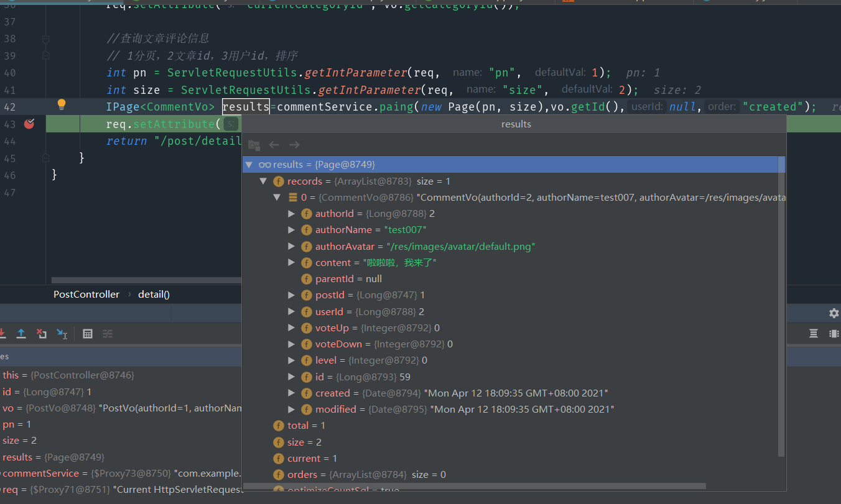Toggle the breakpoint on line 43
Viewport: 841px width, 504px height.
pyautogui.click(x=29, y=124)
